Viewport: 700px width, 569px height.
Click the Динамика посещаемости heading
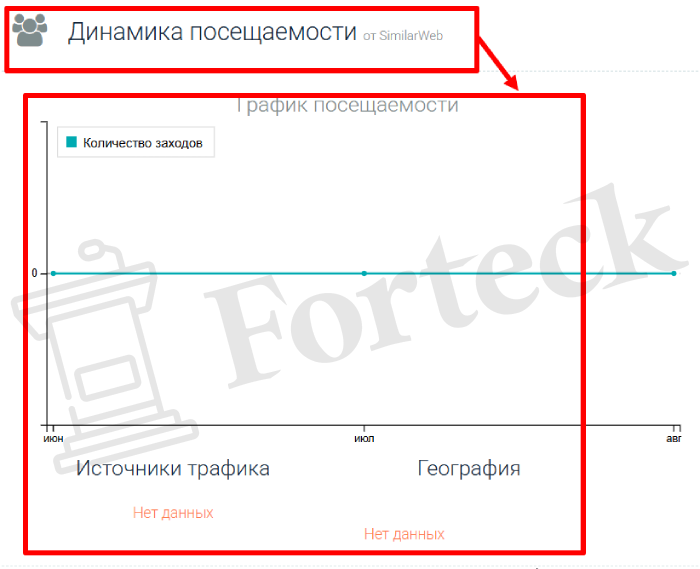tap(212, 32)
